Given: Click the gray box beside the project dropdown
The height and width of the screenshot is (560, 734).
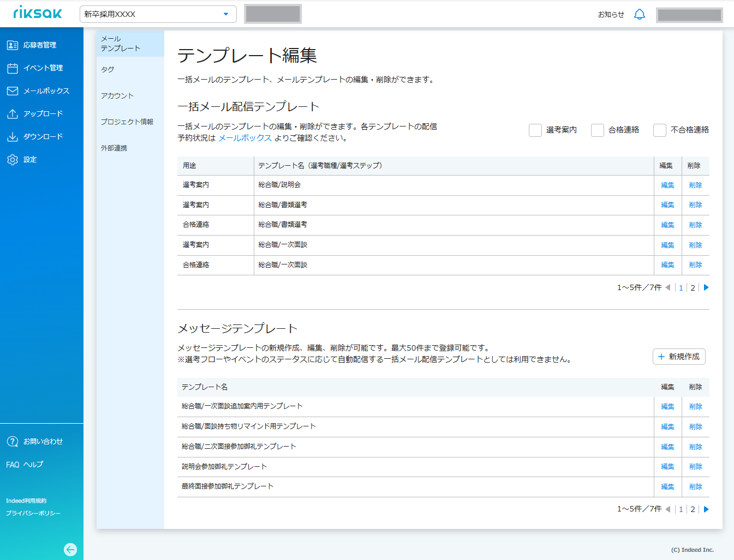Looking at the screenshot, I should (x=273, y=14).
